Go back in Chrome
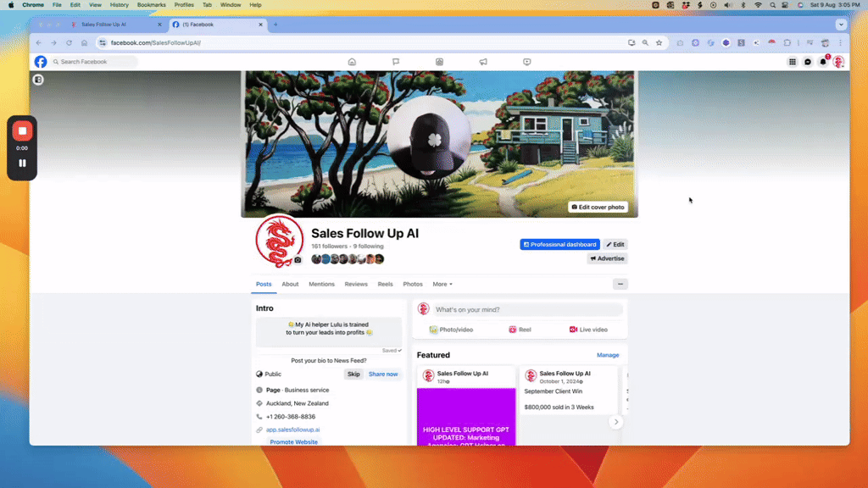Image resolution: width=868 pixels, height=488 pixels. pos(39,42)
